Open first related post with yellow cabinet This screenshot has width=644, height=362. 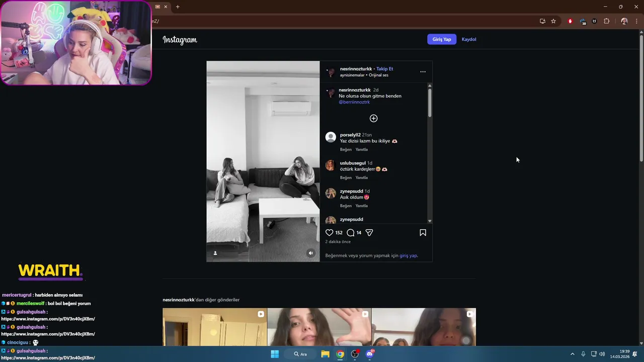(x=215, y=327)
